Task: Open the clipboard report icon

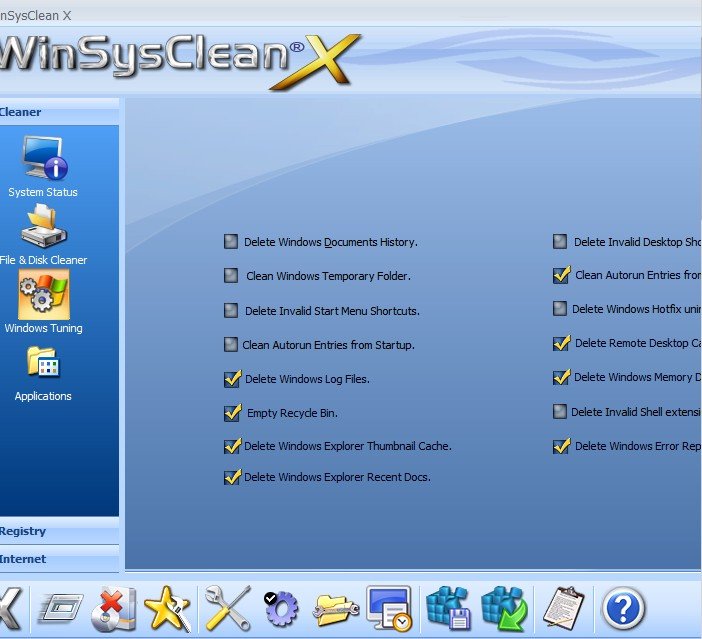Action: 564,608
